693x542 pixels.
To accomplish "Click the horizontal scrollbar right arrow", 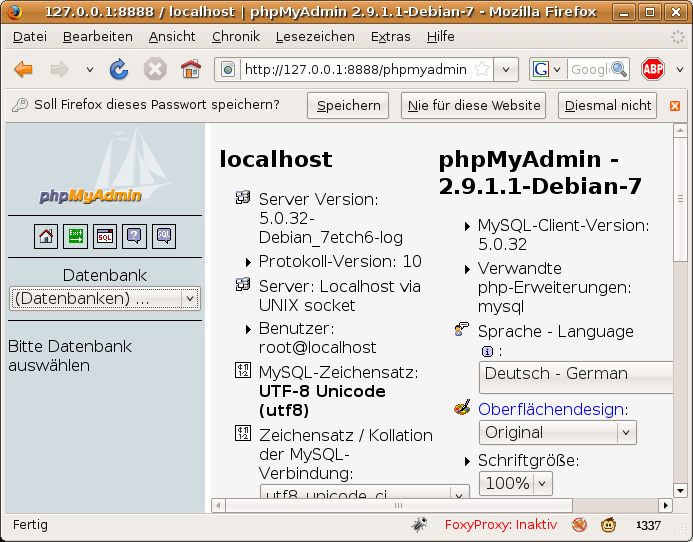I will coord(666,505).
